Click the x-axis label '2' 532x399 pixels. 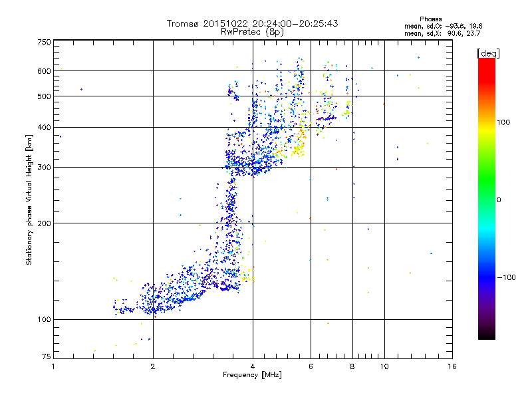153,366
